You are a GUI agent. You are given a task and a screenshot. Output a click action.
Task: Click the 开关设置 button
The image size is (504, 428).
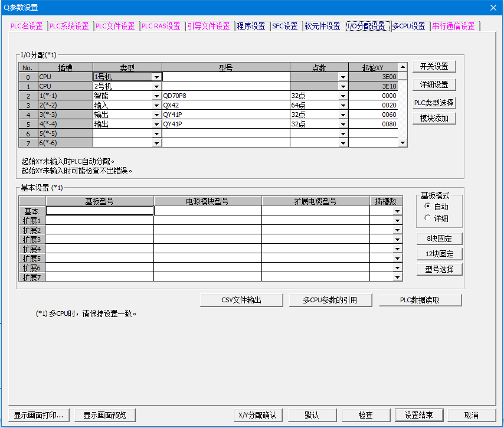434,66
